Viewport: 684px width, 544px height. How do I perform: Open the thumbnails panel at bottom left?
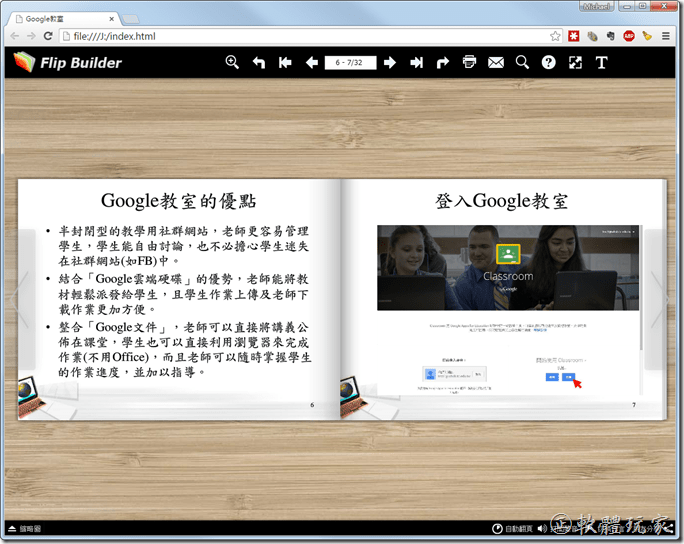click(x=25, y=528)
